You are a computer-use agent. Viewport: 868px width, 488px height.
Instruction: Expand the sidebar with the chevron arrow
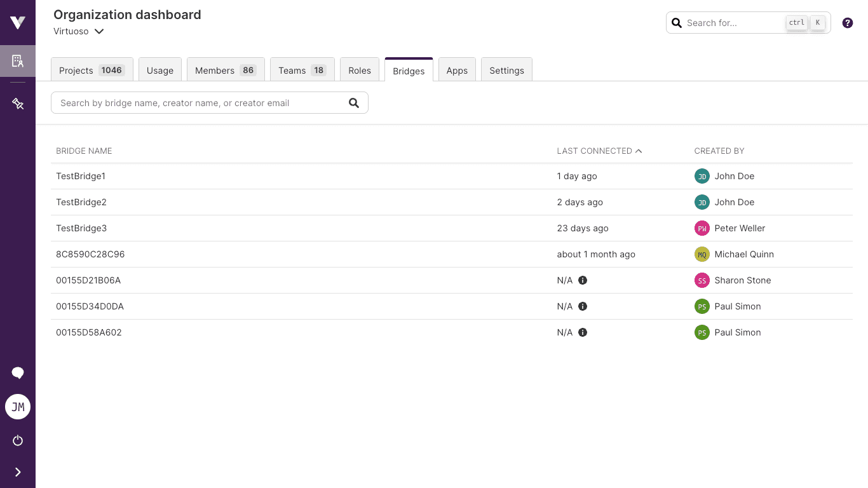point(17,472)
